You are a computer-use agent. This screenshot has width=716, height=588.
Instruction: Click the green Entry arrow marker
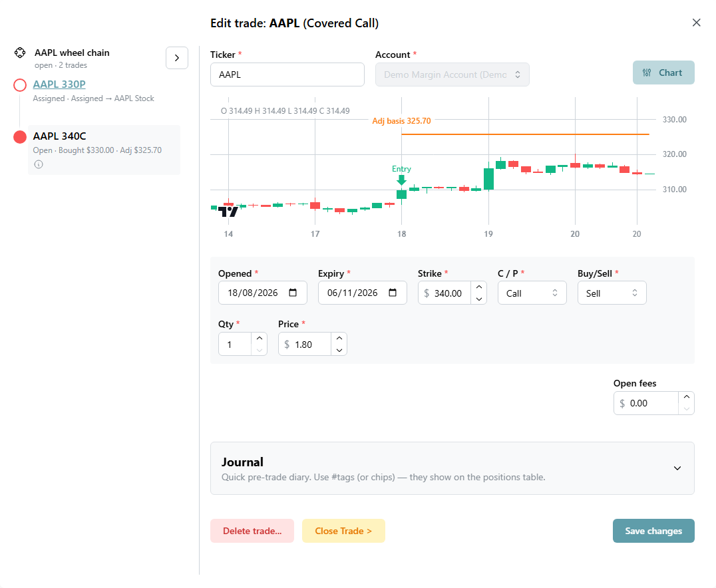(401, 180)
